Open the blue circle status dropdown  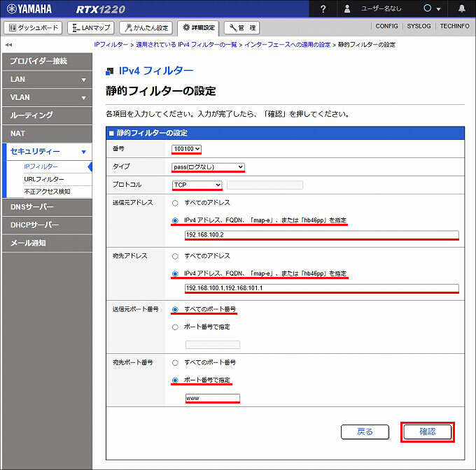click(x=432, y=8)
